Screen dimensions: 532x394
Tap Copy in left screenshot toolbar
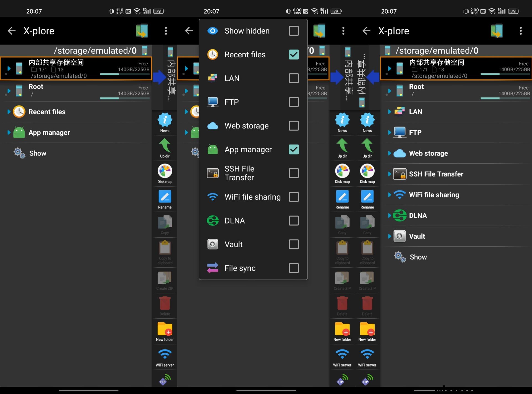[165, 225]
